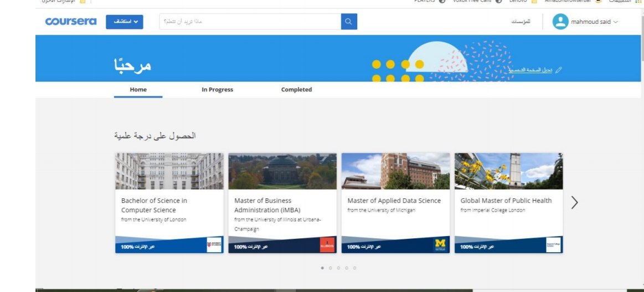Open the Michigan brick building thumbnail
The width and height of the screenshot is (644, 292).
[395, 171]
